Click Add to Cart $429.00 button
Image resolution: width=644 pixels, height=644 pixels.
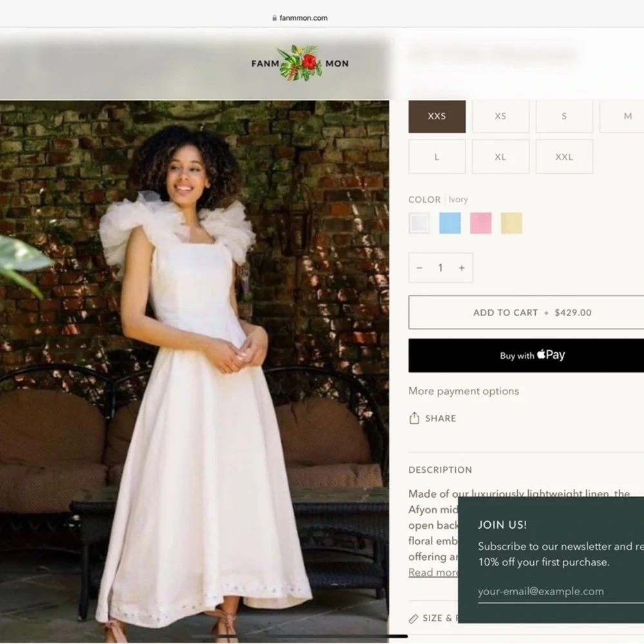point(526,312)
